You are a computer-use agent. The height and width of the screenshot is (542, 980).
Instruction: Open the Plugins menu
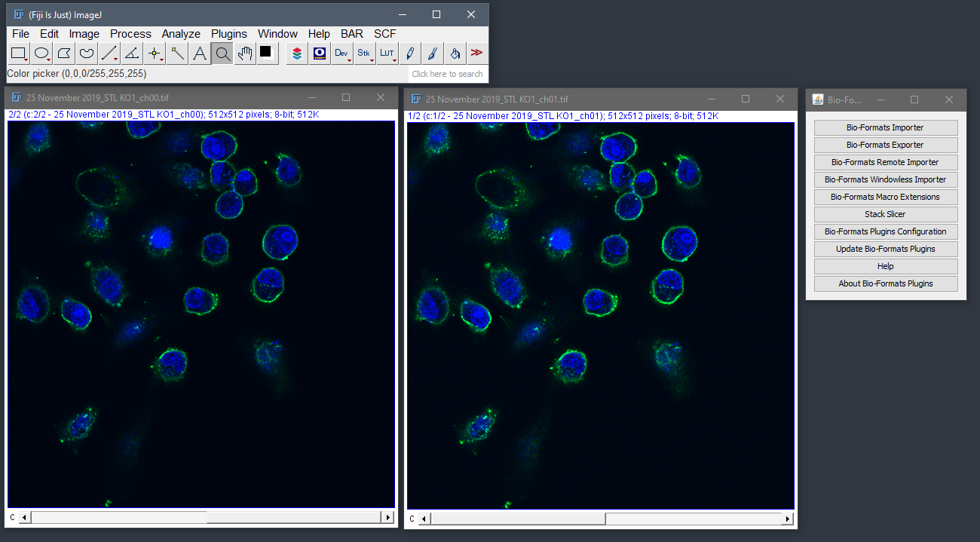(x=228, y=33)
